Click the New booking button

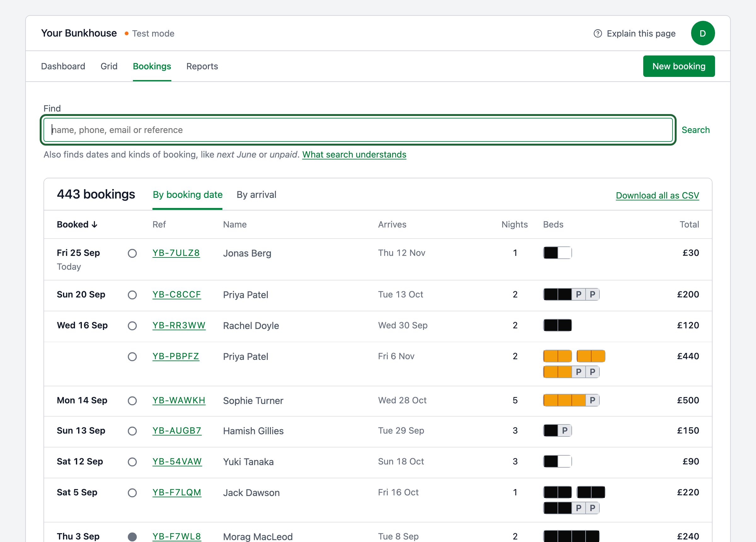click(x=679, y=66)
